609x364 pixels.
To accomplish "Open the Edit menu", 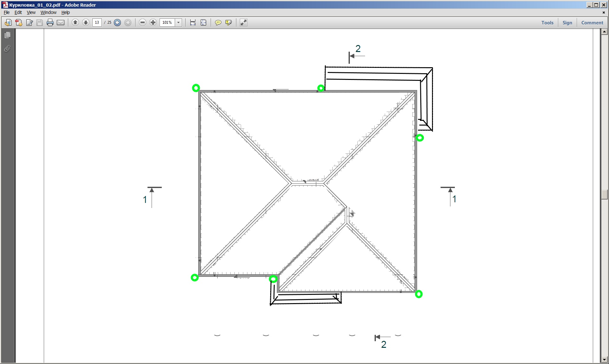I will click(18, 12).
